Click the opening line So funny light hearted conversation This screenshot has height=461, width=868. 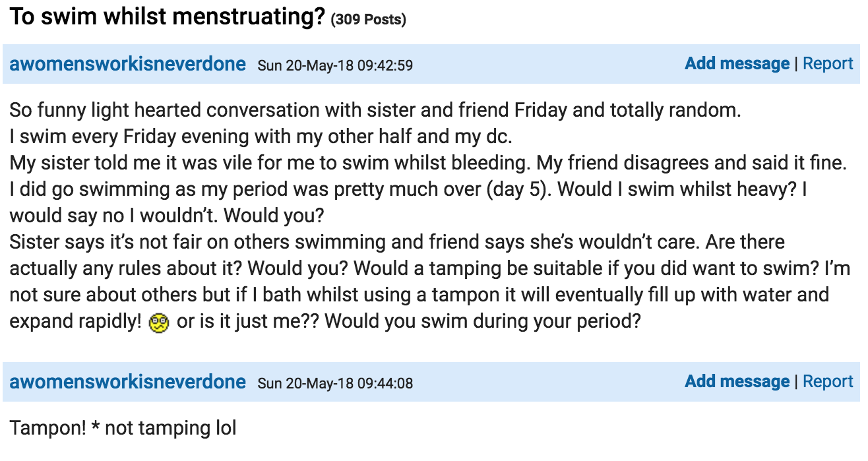pyautogui.click(x=375, y=111)
